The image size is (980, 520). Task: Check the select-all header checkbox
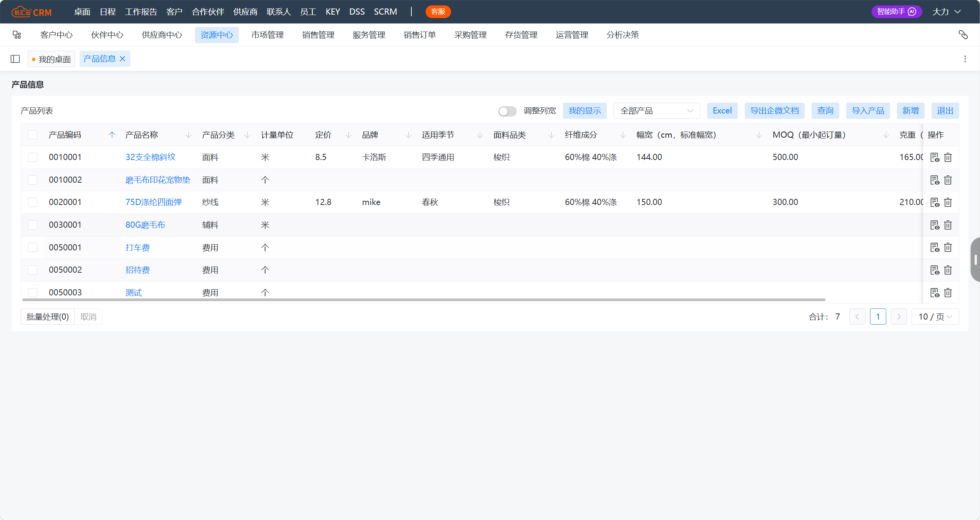33,135
